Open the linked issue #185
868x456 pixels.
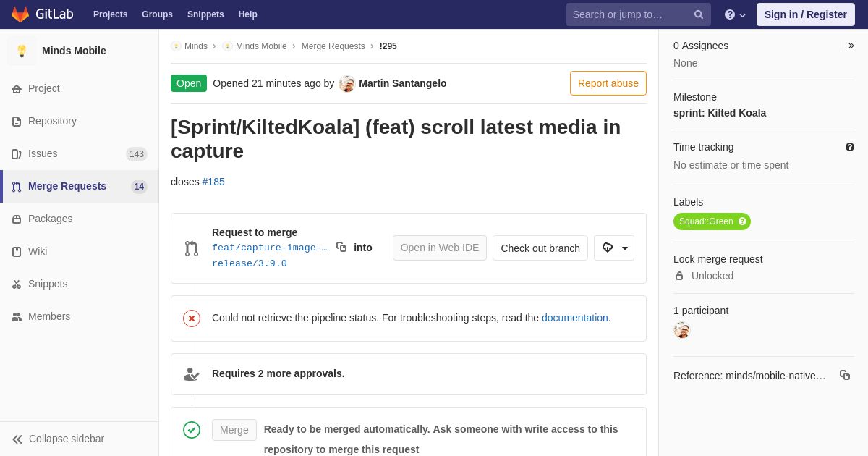tap(213, 182)
